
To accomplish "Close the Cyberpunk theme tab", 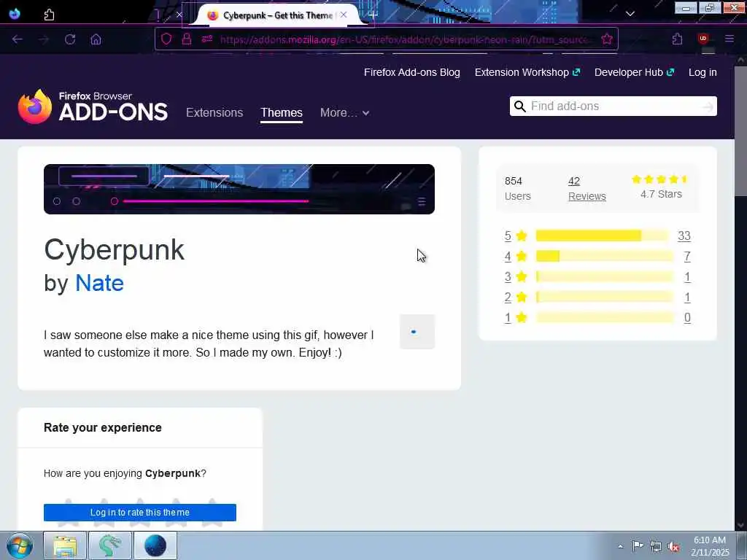I will pos(344,15).
